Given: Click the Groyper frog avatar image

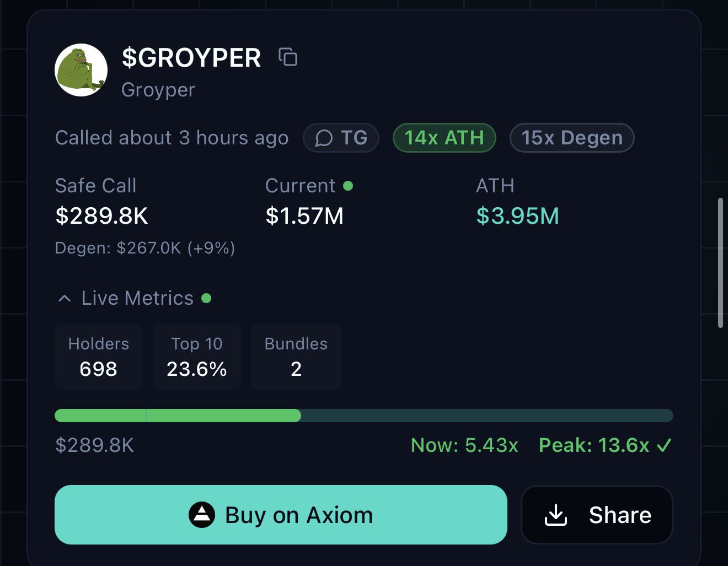Looking at the screenshot, I should tap(81, 70).
